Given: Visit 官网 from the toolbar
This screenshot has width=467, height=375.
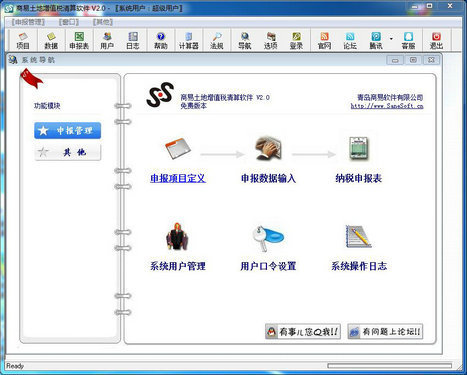Looking at the screenshot, I should [324, 41].
